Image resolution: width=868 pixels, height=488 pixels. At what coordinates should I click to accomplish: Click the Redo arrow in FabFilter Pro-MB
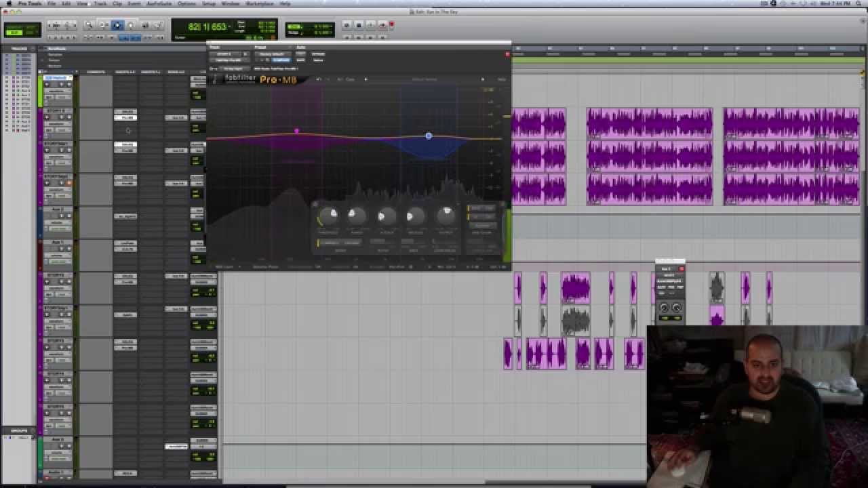328,79
